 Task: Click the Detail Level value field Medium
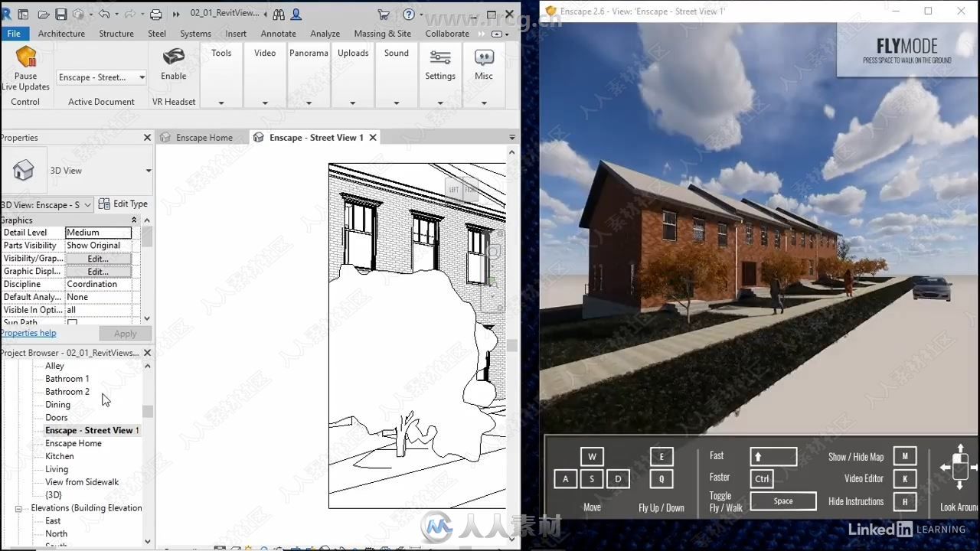tap(98, 233)
